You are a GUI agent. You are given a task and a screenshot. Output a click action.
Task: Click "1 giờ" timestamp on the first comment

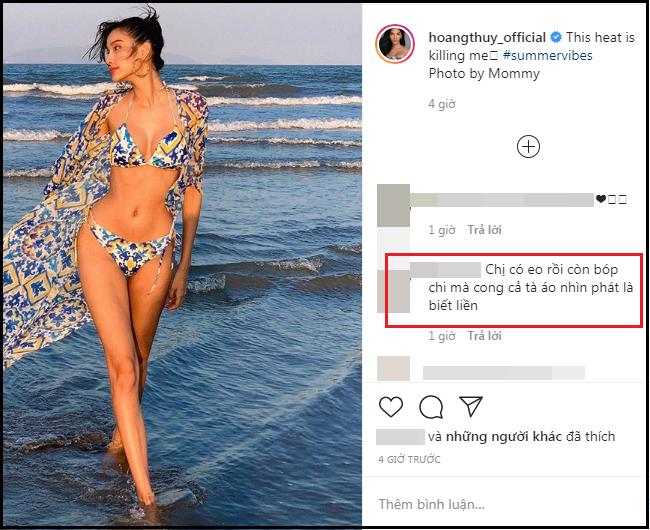(x=442, y=230)
